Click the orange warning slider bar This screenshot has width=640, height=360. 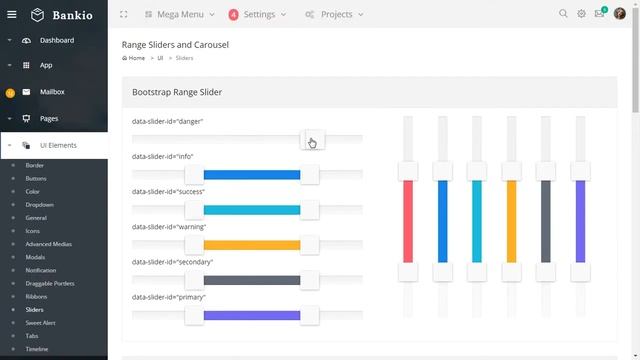pyautogui.click(x=252, y=245)
